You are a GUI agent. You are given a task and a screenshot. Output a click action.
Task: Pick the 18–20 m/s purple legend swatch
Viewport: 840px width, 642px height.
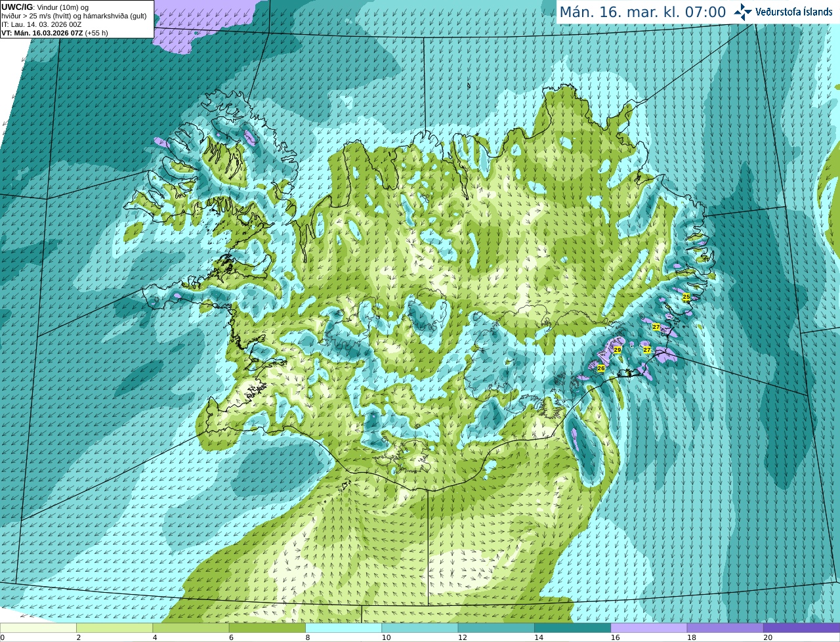(x=725, y=628)
